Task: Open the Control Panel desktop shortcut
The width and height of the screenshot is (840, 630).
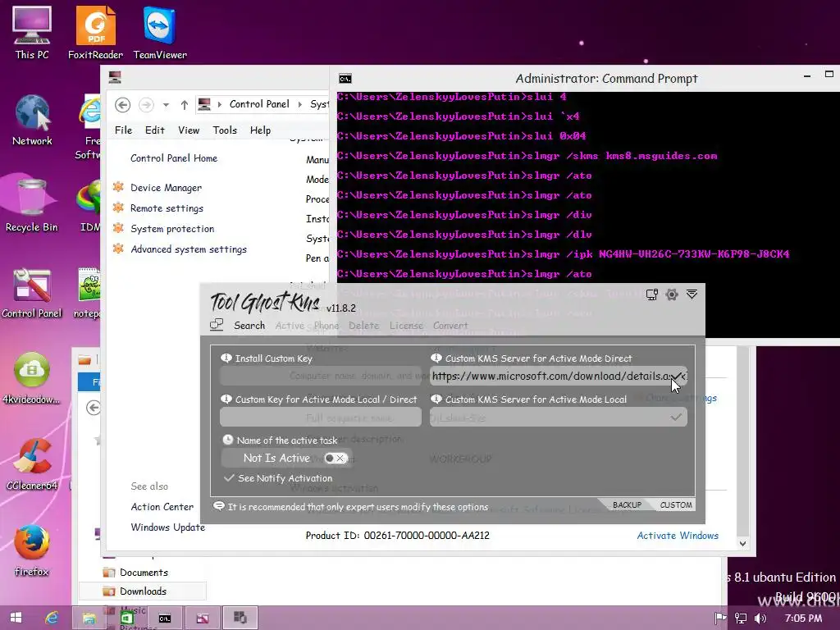Action: tap(32, 293)
